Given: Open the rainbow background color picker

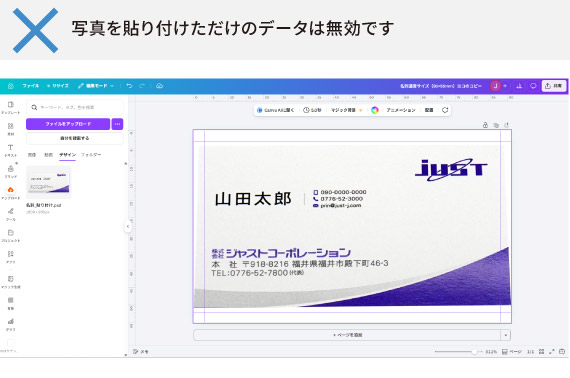Looking at the screenshot, I should [375, 110].
